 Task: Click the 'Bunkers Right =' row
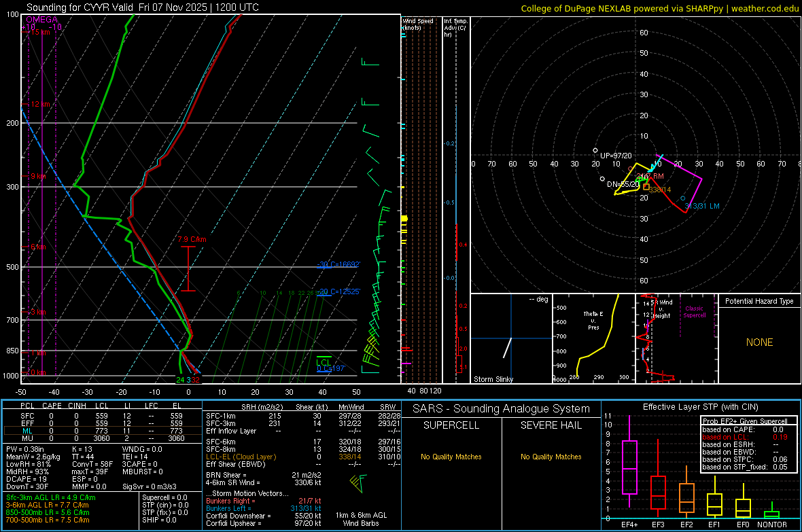click(264, 501)
